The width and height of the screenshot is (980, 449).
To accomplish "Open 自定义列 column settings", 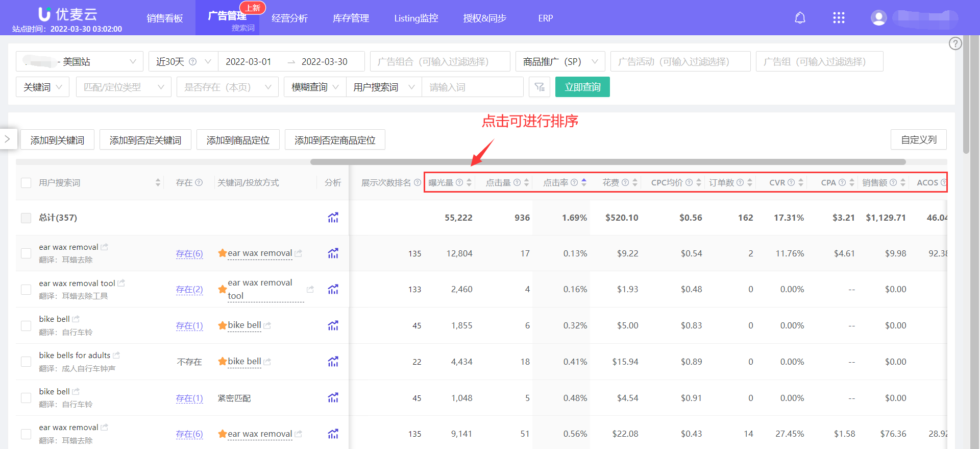I will [x=919, y=139].
